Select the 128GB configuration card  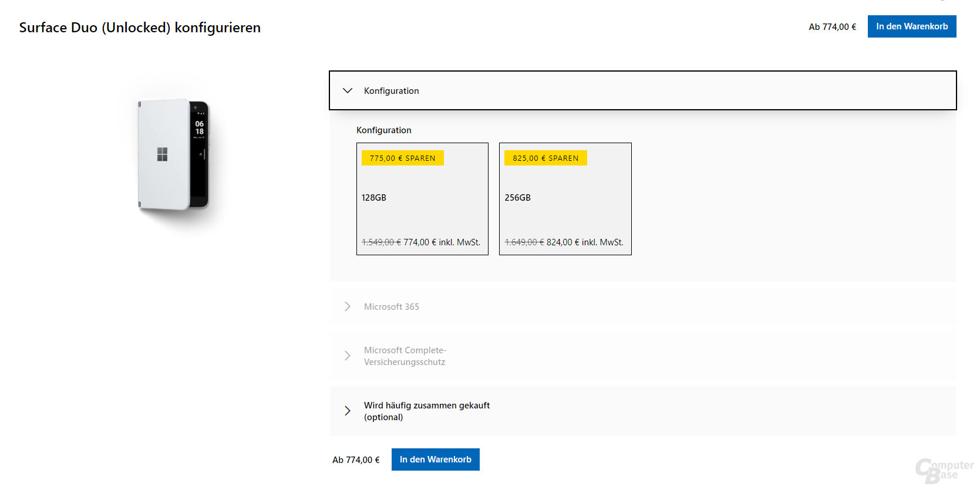click(x=422, y=199)
